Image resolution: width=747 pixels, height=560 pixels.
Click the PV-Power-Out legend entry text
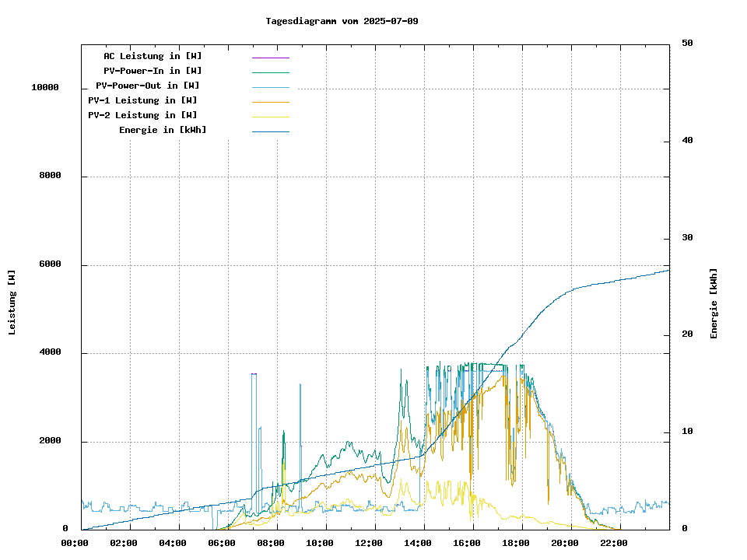tap(148, 86)
